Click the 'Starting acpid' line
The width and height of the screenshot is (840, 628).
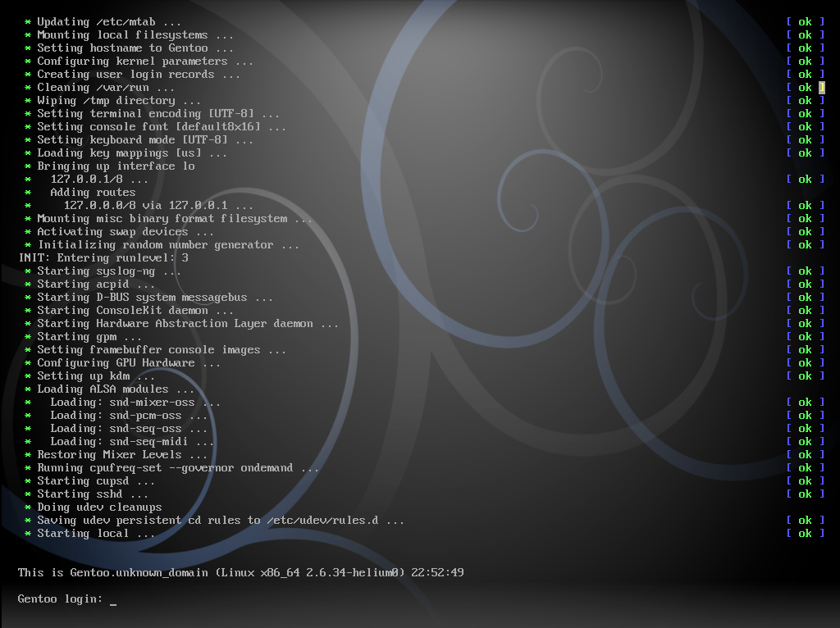[x=96, y=284]
